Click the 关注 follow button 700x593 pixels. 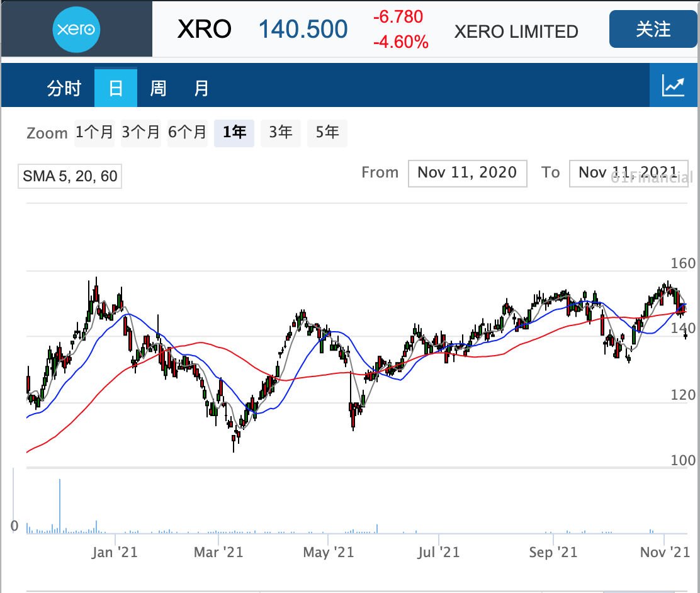[653, 30]
